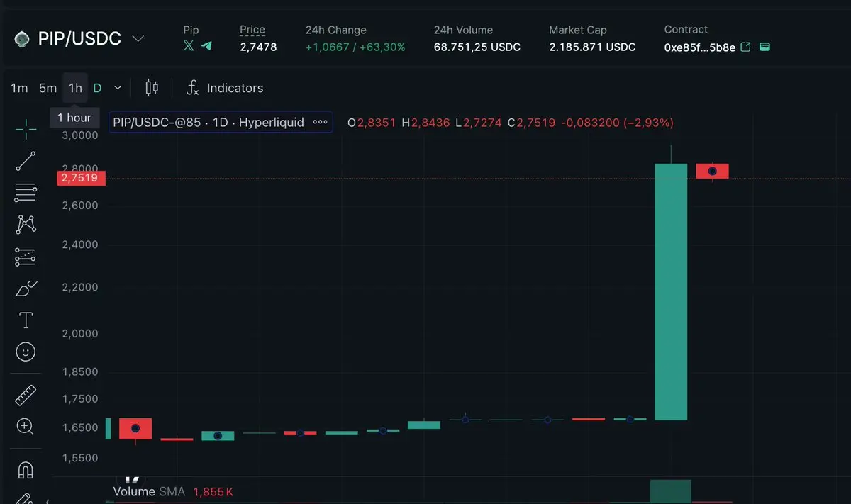Switch to the 1m timeframe

tap(19, 88)
